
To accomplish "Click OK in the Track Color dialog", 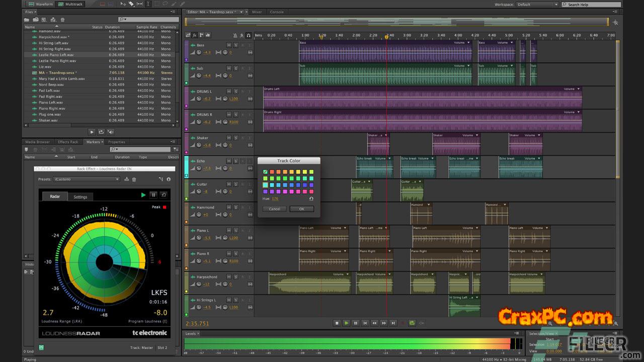I will pos(301,209).
